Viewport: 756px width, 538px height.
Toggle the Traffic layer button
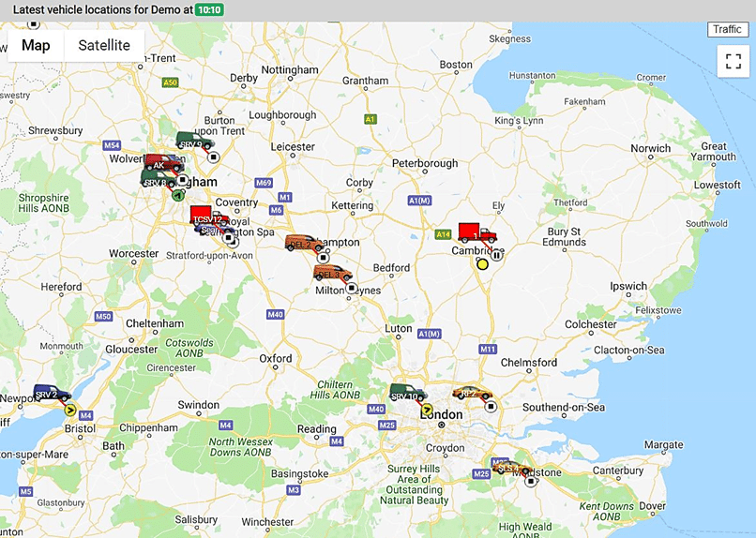727,29
